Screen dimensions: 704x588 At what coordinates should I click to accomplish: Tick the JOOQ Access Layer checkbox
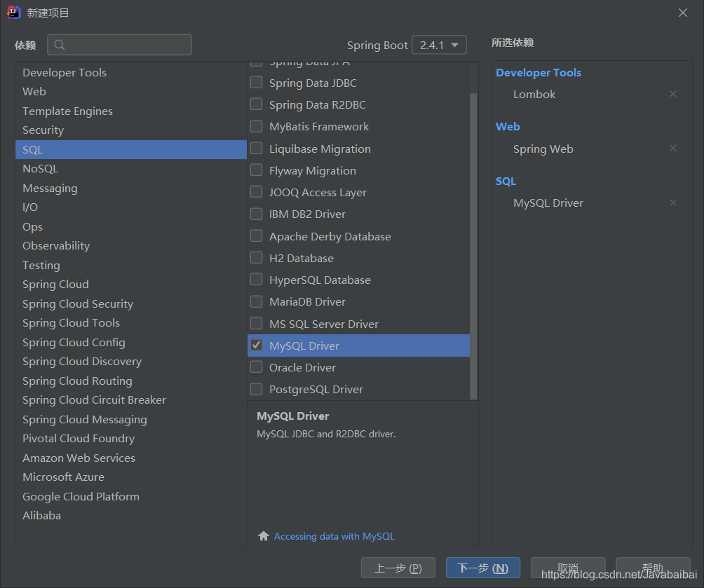pyautogui.click(x=257, y=191)
